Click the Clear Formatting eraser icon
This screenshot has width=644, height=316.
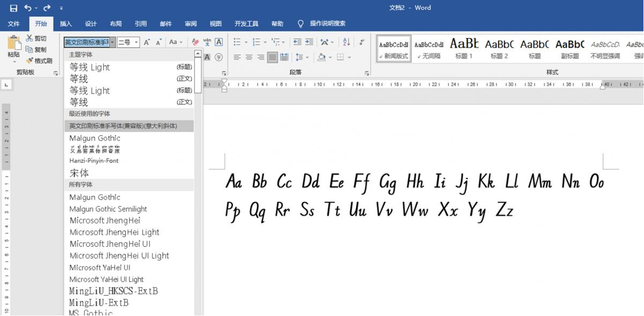click(x=195, y=42)
